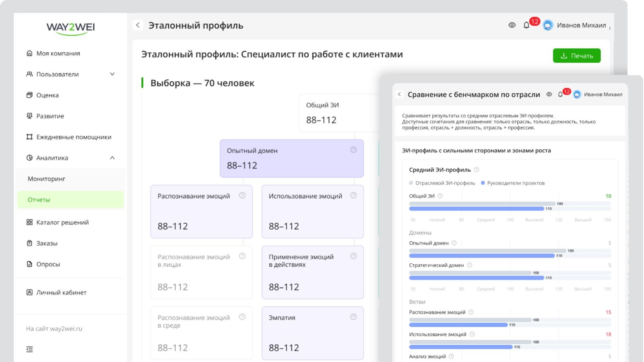Show help for Распознавание эмоций в лицах
The image size is (644, 362).
point(242,256)
